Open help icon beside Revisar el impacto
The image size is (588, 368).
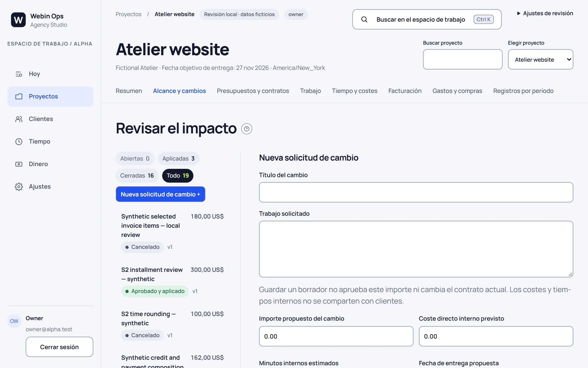(x=247, y=129)
